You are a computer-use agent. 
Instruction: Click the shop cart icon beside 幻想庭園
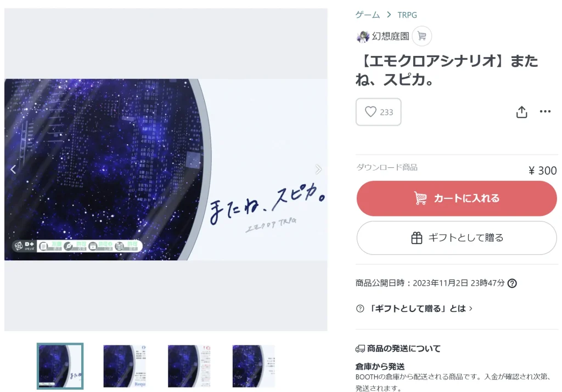pos(421,36)
